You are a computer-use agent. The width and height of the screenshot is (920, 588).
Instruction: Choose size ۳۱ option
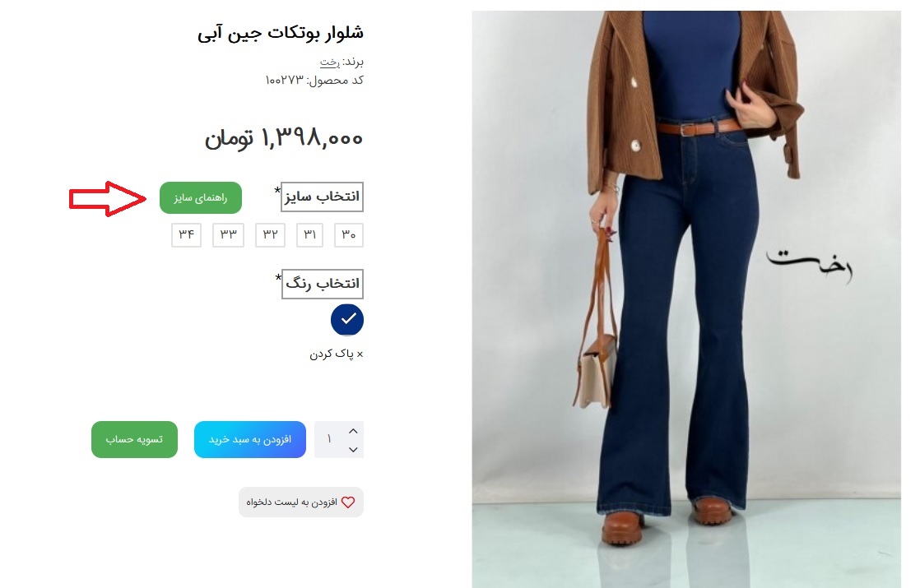[309, 234]
